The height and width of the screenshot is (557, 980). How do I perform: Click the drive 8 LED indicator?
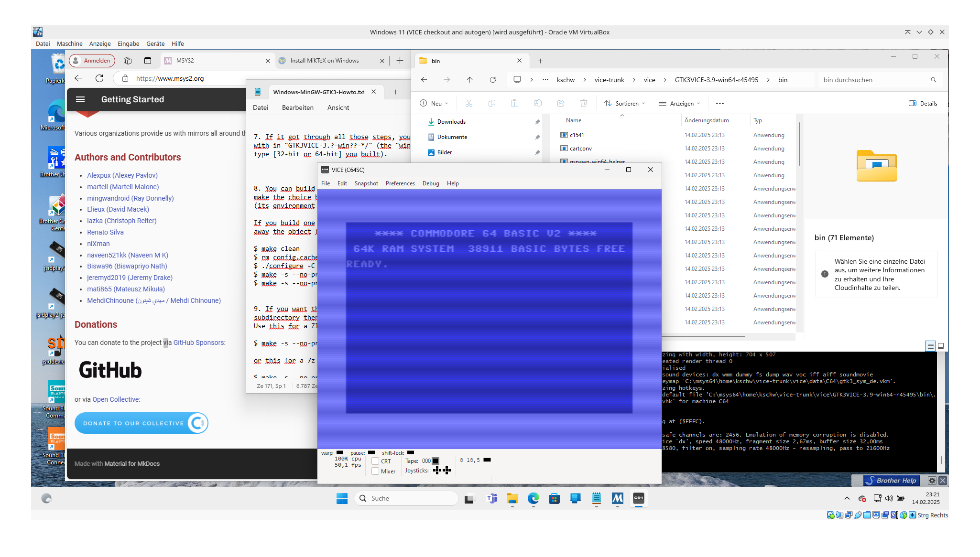[487, 460]
